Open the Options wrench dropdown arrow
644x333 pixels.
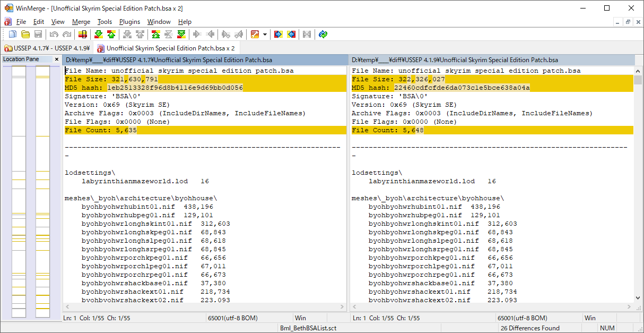tap(265, 35)
